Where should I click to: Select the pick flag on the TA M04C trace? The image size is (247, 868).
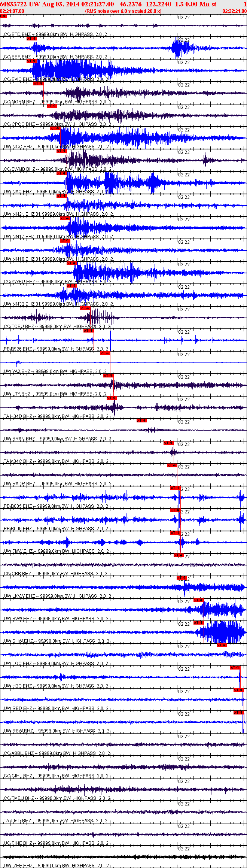169,443
